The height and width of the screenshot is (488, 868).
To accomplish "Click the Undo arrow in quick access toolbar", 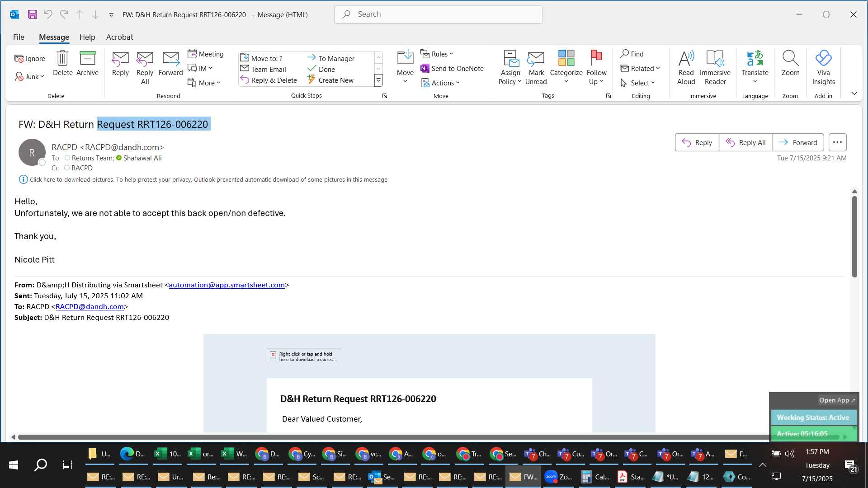I will coord(48,14).
